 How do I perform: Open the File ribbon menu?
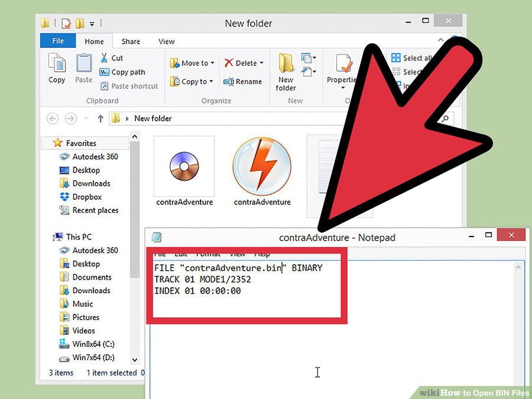pyautogui.click(x=58, y=41)
